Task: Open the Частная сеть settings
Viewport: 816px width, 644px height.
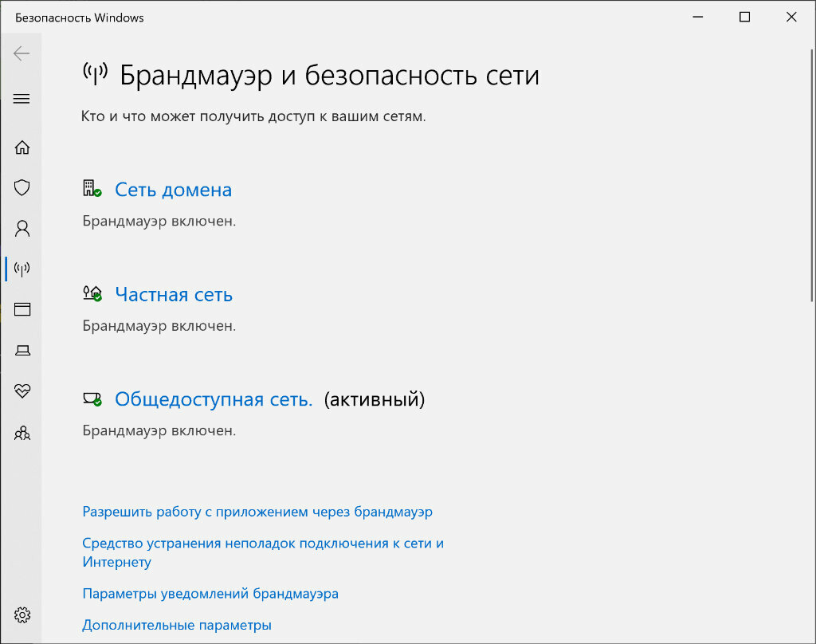Action: tap(174, 295)
